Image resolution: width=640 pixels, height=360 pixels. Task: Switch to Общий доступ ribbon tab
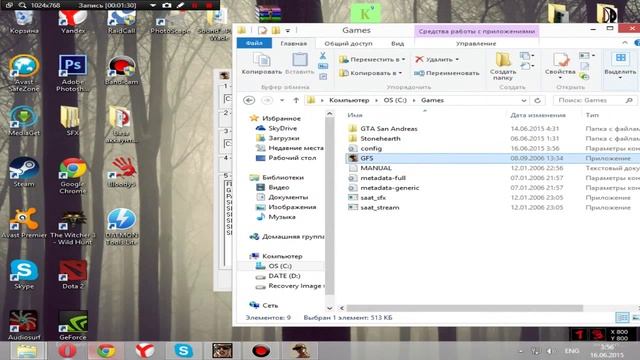[348, 43]
